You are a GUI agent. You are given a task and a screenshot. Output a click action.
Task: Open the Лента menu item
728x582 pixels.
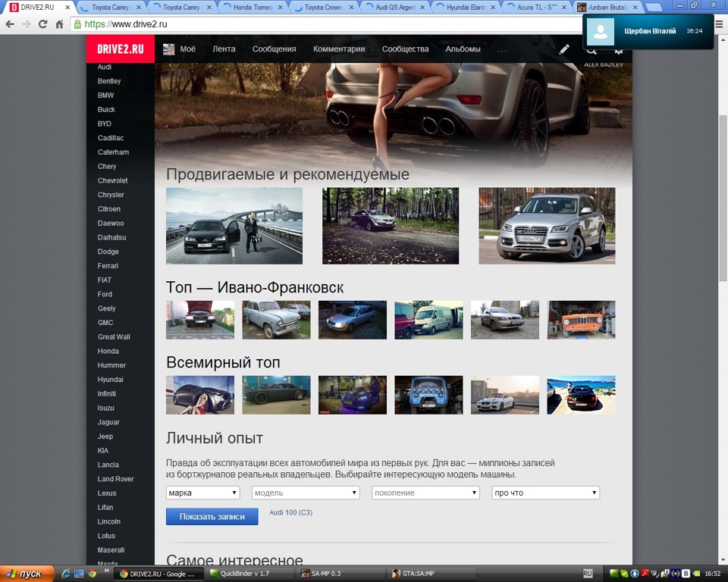pos(224,48)
